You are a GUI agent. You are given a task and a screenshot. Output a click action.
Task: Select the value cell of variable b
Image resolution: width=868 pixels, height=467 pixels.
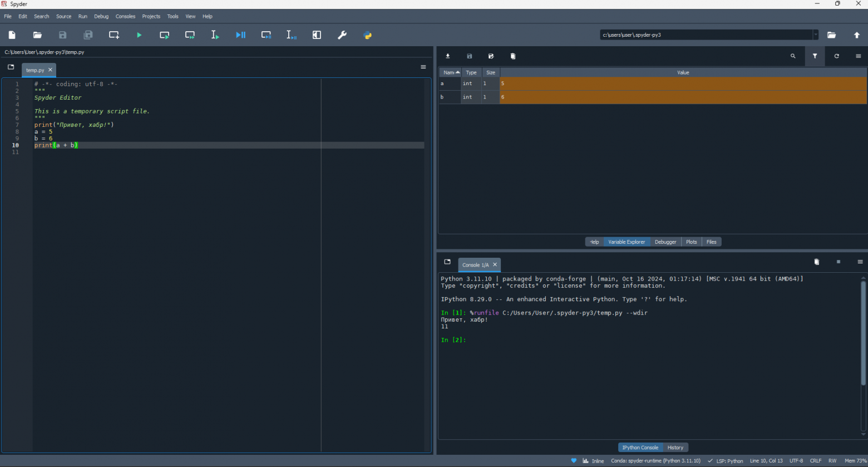683,97
